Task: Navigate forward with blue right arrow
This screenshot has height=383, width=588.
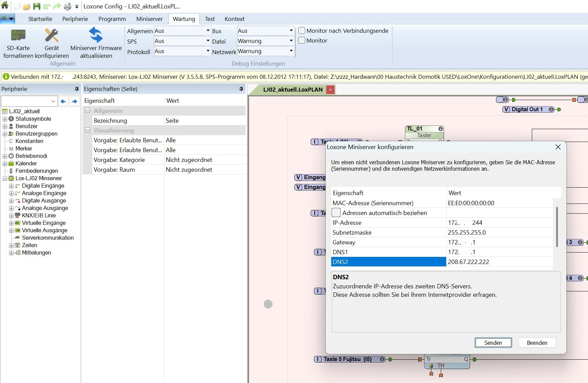Action: point(74,101)
